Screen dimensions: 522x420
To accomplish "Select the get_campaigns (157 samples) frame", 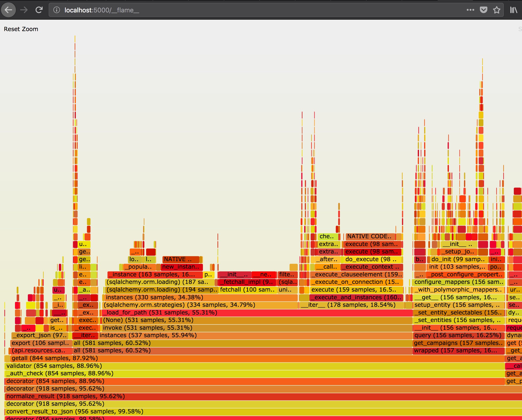I will 459,343.
